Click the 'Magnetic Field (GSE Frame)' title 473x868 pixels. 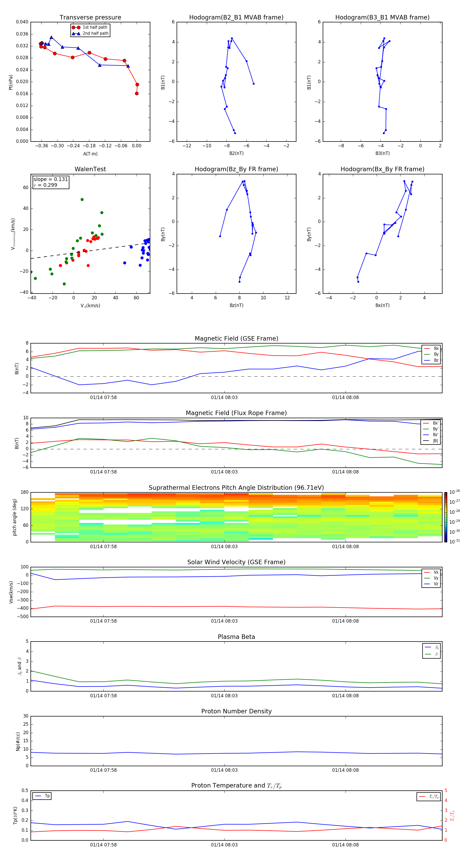click(x=236, y=338)
